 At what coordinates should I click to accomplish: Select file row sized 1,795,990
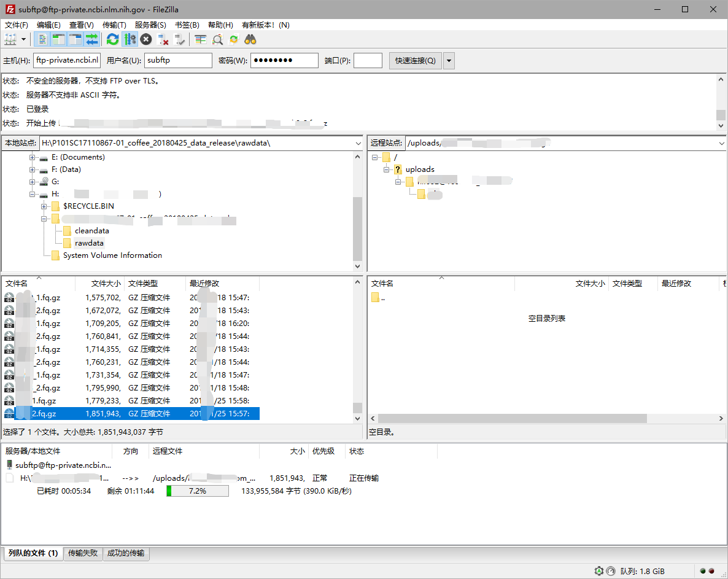tap(131, 387)
